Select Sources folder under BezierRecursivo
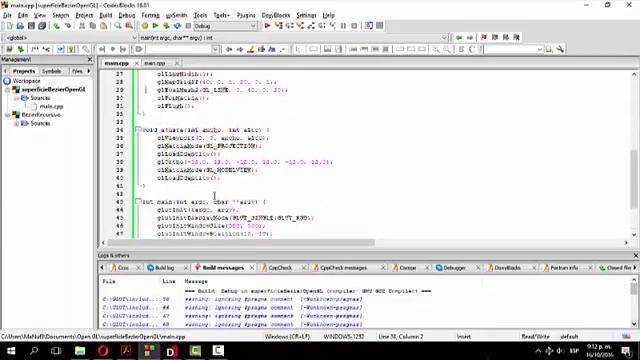The height and width of the screenshot is (360, 640). point(40,123)
